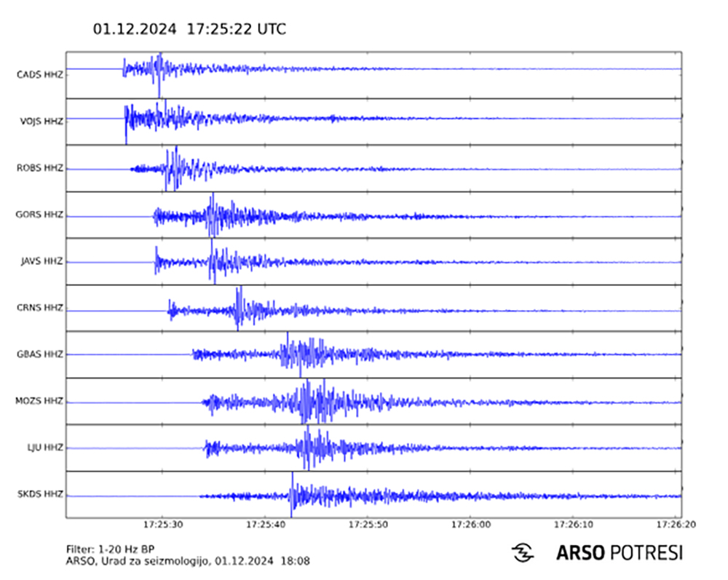Click the ARSO seismic wave logo icon
728x580 pixels.
[523, 552]
